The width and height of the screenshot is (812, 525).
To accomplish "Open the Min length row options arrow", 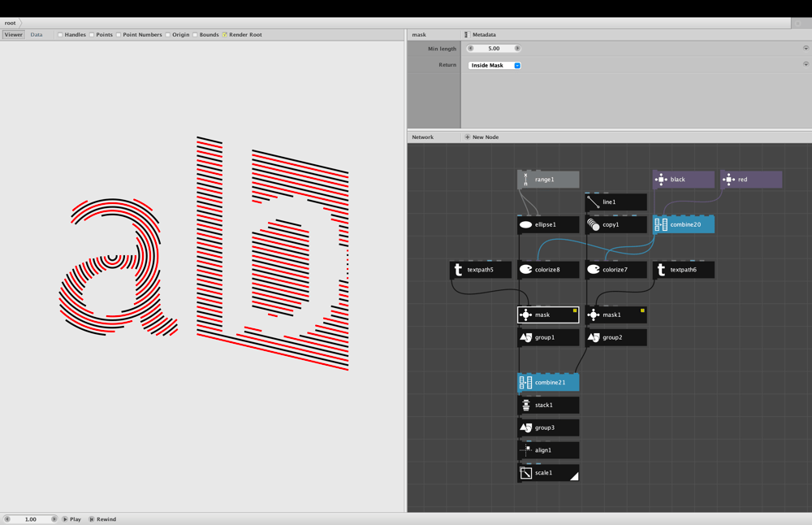I will pos(806,48).
